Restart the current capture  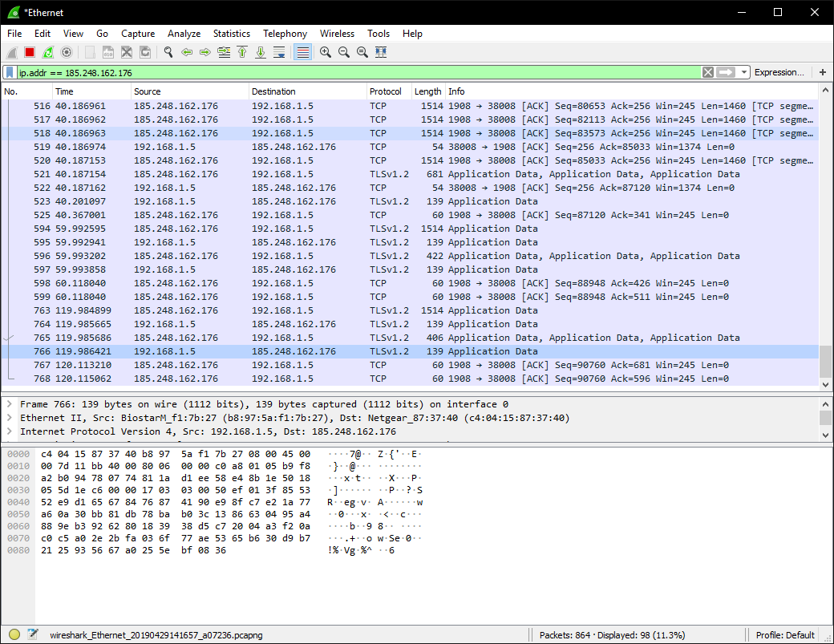click(x=48, y=52)
